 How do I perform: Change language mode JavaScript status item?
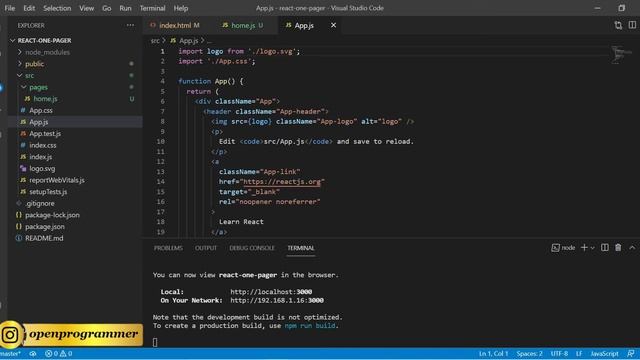coord(604,354)
